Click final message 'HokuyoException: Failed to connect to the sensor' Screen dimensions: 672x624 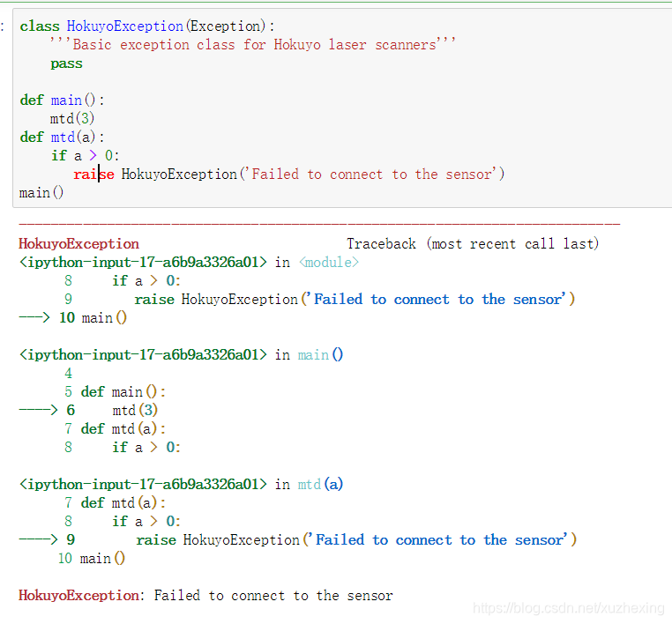pos(205,595)
